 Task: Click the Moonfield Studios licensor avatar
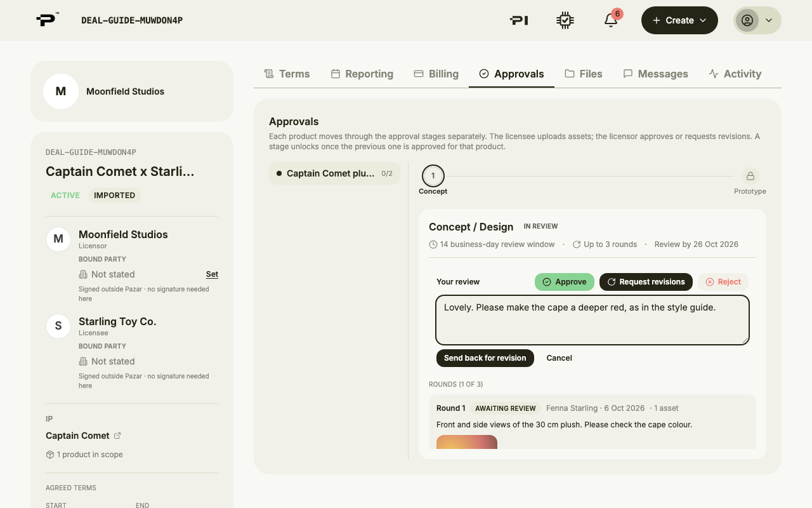tap(58, 239)
